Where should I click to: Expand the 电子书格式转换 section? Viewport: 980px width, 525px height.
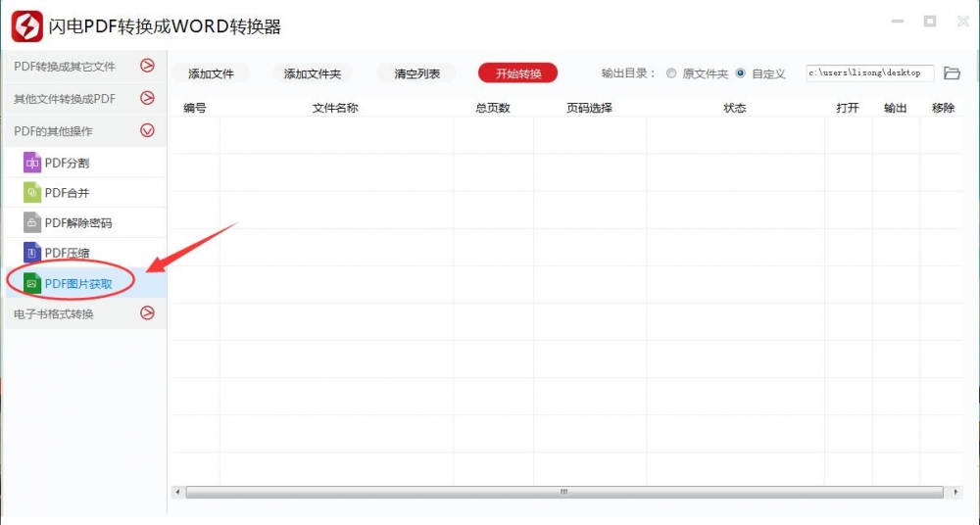(x=147, y=313)
